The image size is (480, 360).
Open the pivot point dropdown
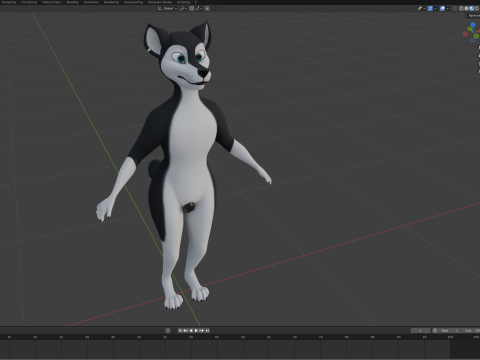click(x=183, y=8)
